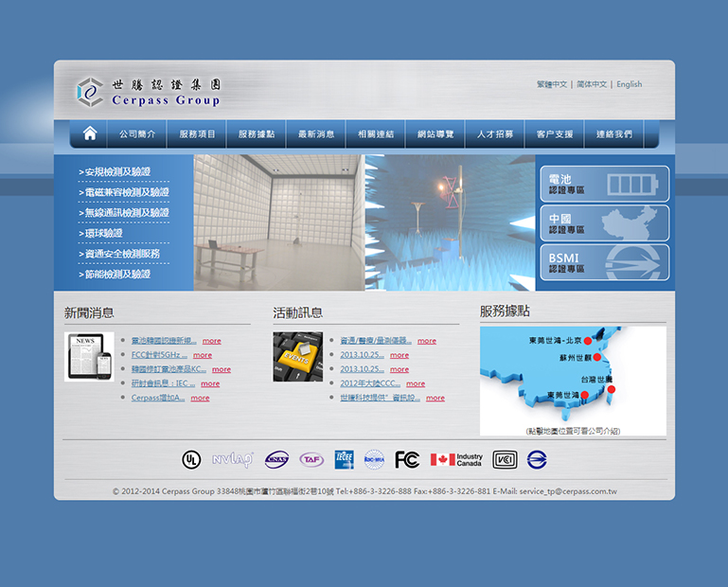Switch language to English
Image resolution: width=728 pixels, height=587 pixels.
(x=630, y=84)
